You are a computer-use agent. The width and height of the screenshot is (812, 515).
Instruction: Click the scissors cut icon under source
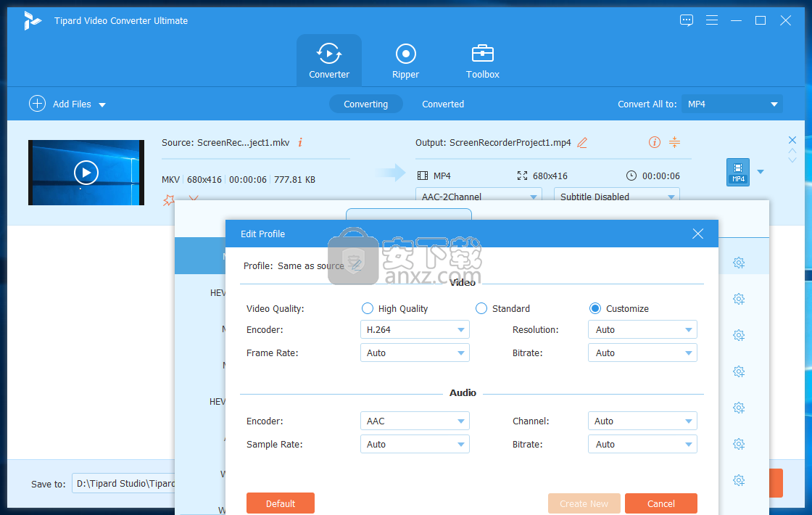[193, 198]
